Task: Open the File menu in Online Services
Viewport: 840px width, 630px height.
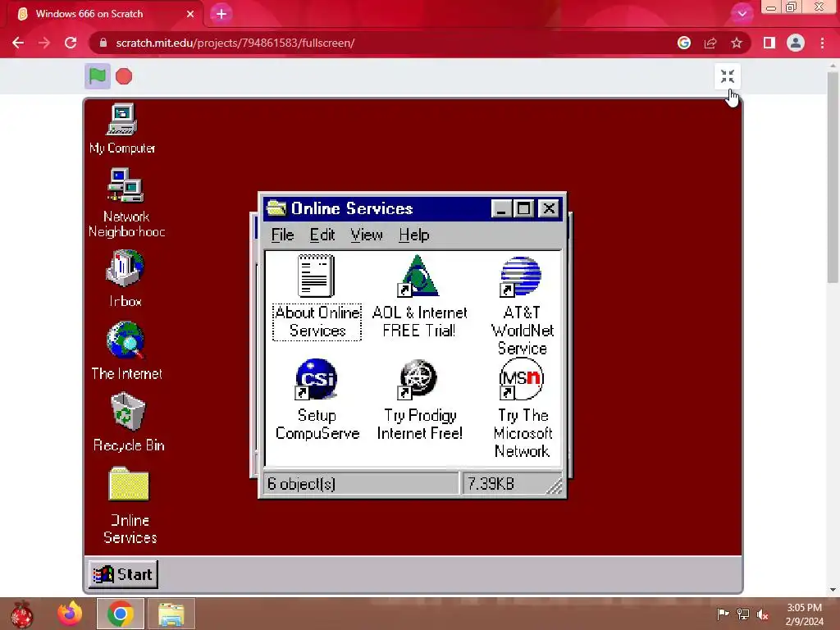Action: click(x=282, y=235)
